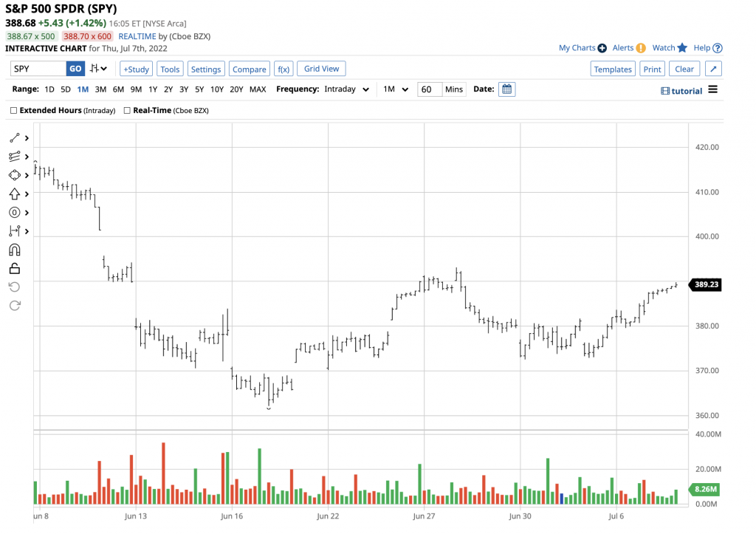Expand the shape tool options chevron
Screen dimensions: 756x534
click(27, 175)
